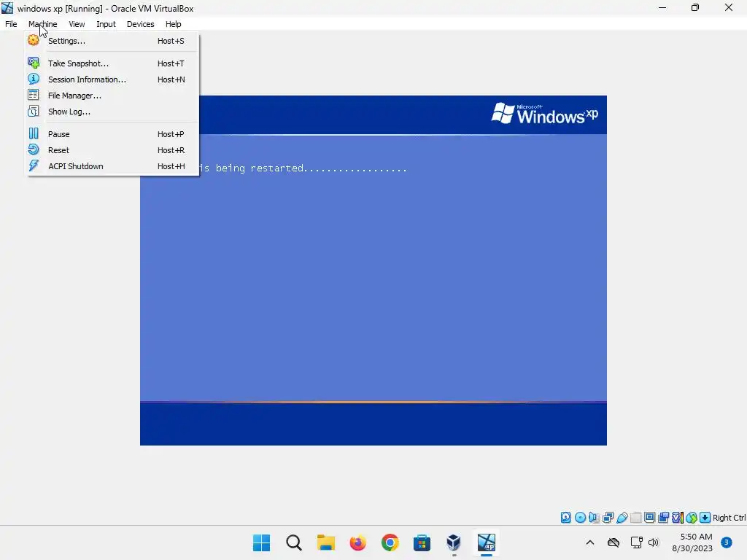This screenshot has width=747, height=560.
Task: Open the volume speaker tray icon
Action: pyautogui.click(x=654, y=542)
